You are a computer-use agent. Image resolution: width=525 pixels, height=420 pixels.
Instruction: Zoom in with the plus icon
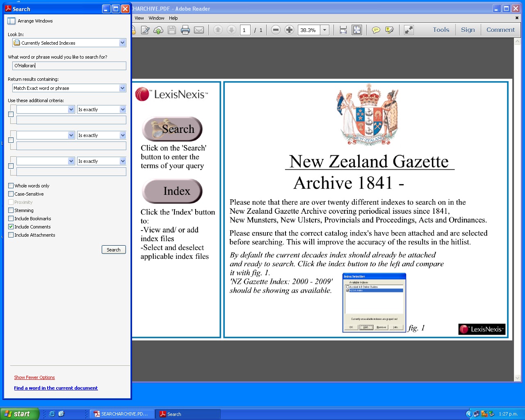[289, 30]
